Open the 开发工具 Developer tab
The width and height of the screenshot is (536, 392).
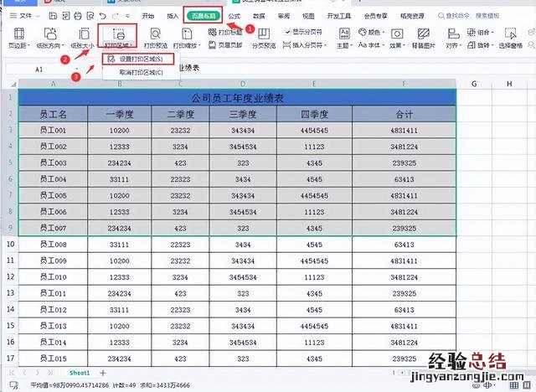click(338, 16)
